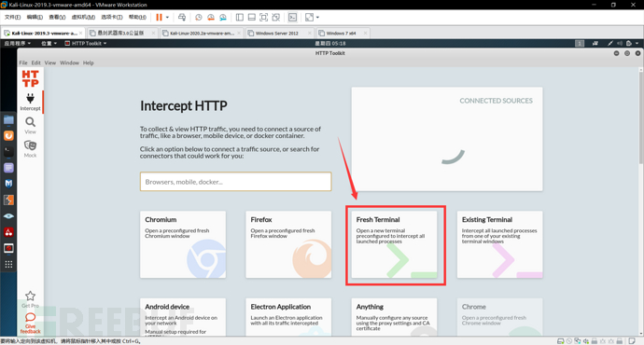Open VMware 虚拟机(M) menu
This screenshot has width=644, height=345.
[83, 17]
